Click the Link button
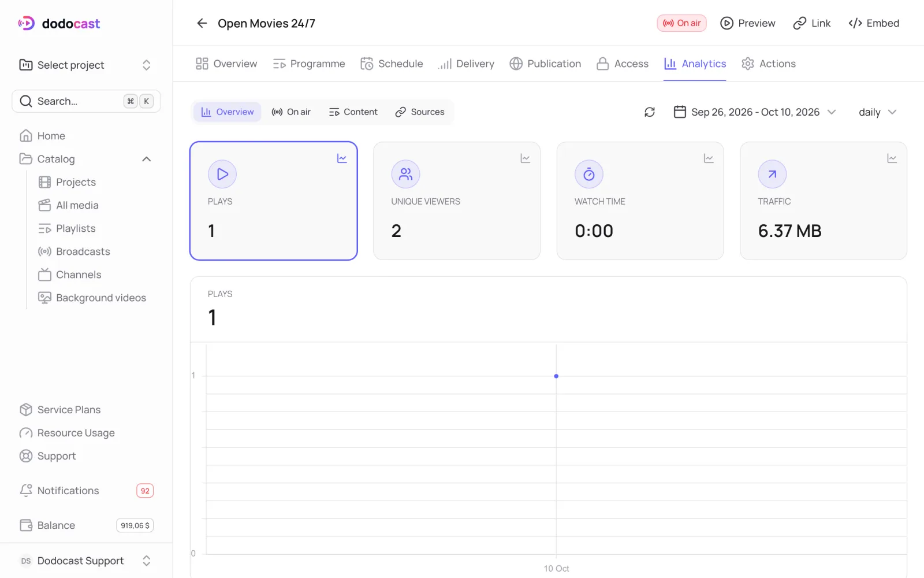The image size is (924, 578). coord(812,23)
